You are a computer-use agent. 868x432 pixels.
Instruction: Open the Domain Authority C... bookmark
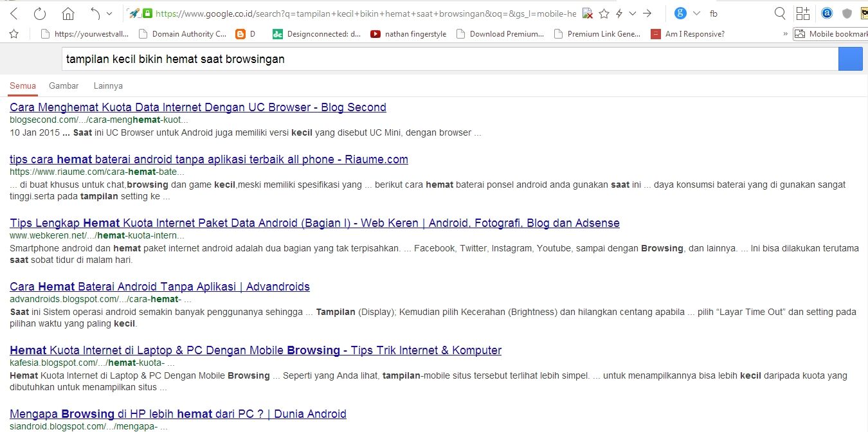pos(182,34)
